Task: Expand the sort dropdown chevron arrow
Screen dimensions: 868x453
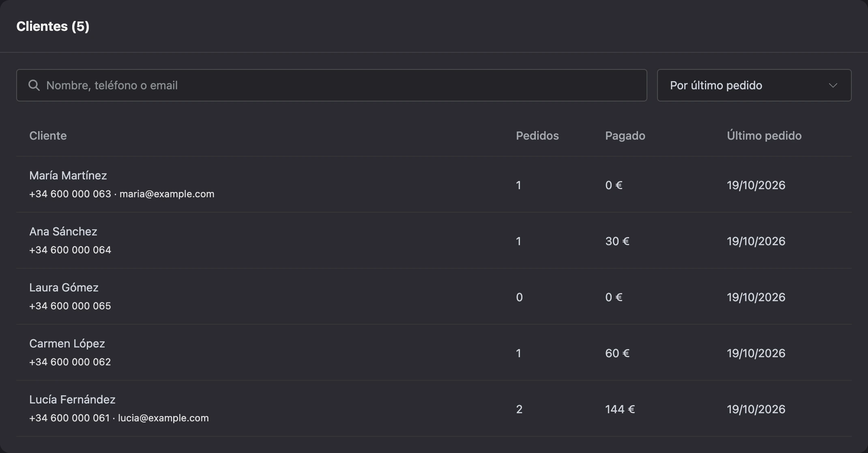Action: tap(833, 86)
